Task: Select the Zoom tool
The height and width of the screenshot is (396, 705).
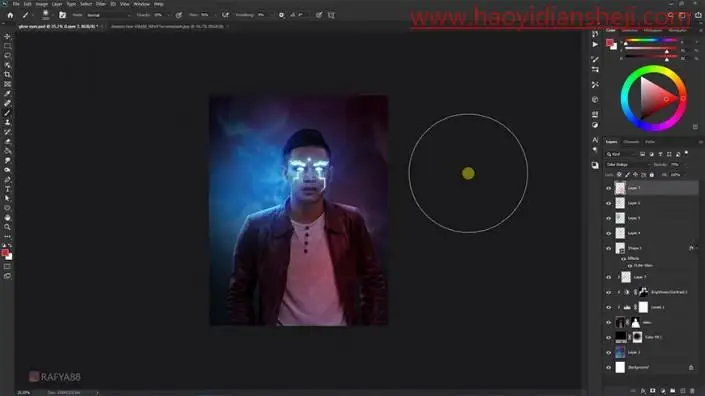Action: (x=7, y=227)
